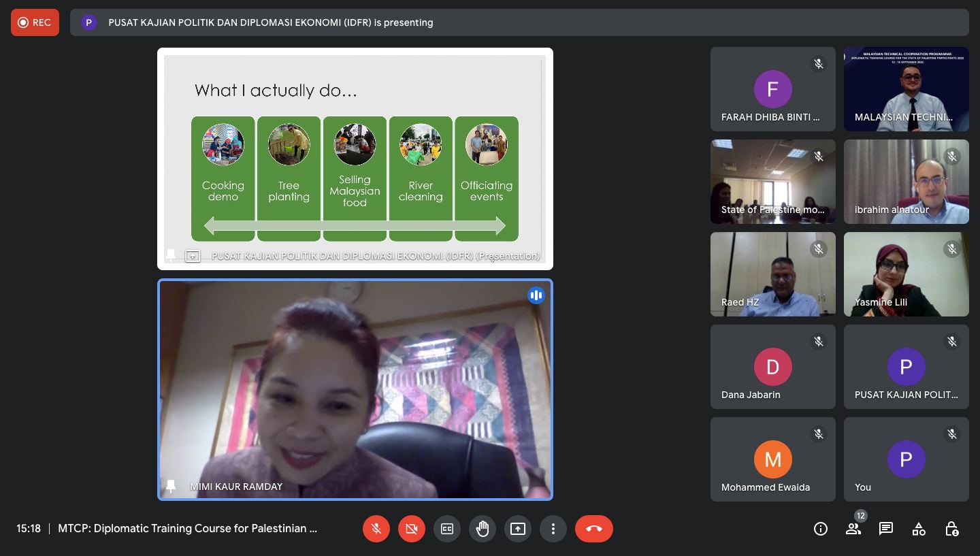Viewport: 980px width, 556px height.
Task: Unpin MIMI KAUR RAMDAY's video
Action: point(171,486)
